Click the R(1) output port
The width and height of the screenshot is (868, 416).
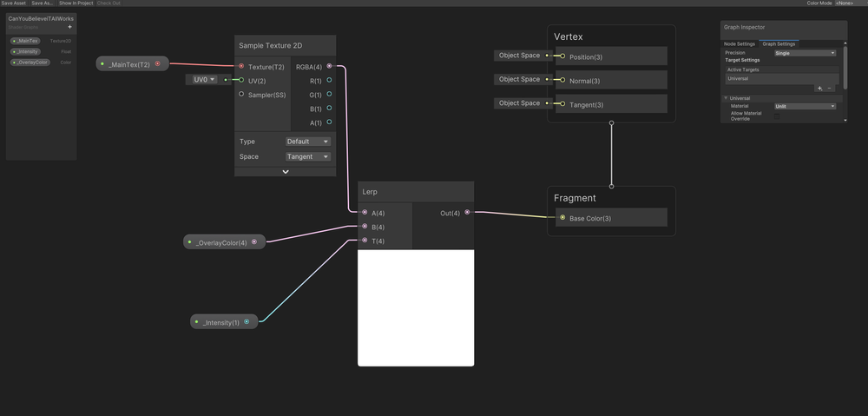(329, 80)
